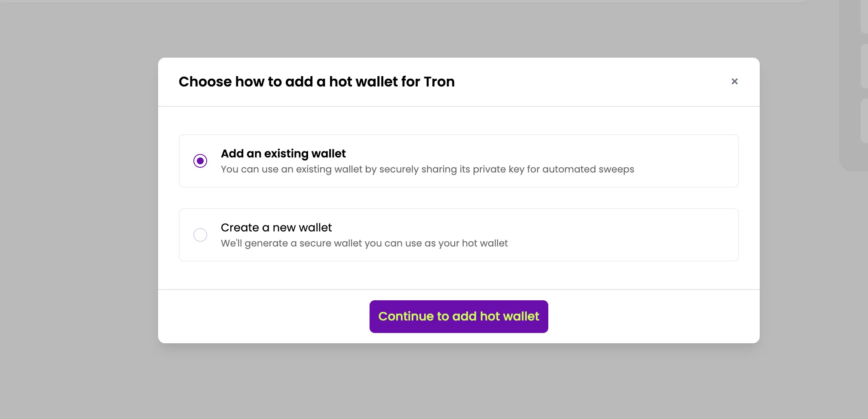Close the hot wallet dialog

734,81
